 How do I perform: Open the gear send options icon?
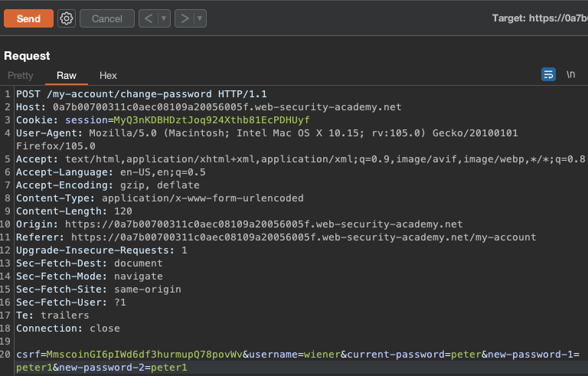pyautogui.click(x=67, y=18)
